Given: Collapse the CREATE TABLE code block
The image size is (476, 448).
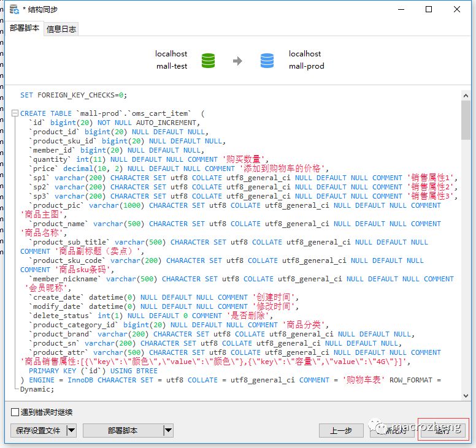Looking at the screenshot, I should [x=15, y=113].
